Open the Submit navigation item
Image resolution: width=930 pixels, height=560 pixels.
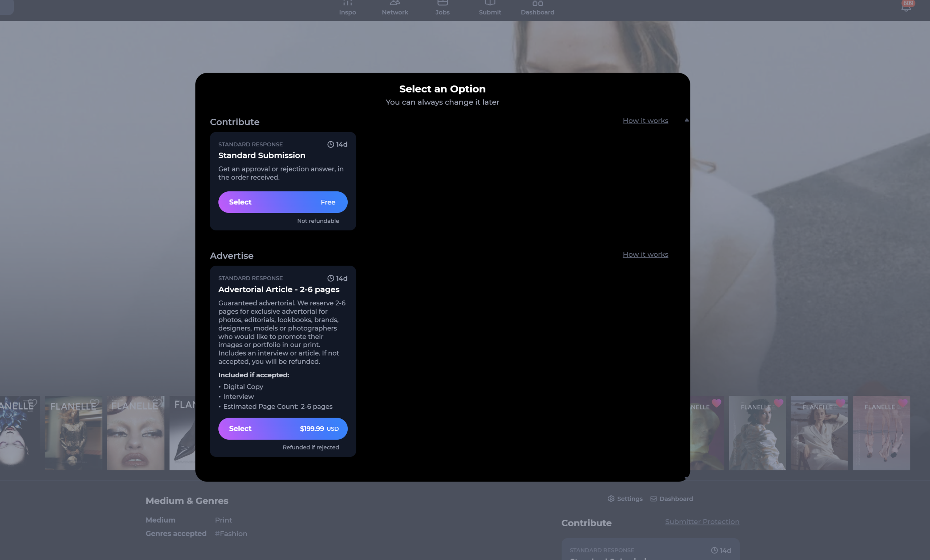coord(490,8)
